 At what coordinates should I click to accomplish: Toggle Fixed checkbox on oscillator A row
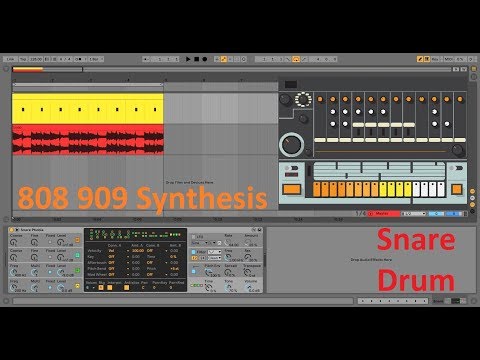click(x=50, y=288)
